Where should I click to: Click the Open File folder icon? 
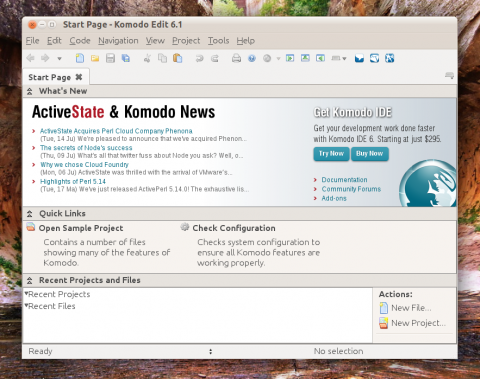point(95,58)
